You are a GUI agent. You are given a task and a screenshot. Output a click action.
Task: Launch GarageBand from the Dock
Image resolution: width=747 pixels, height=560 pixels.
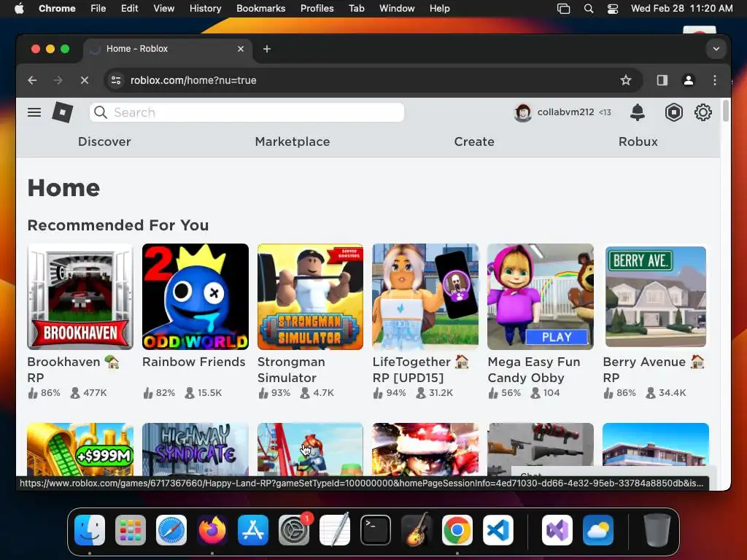[417, 530]
